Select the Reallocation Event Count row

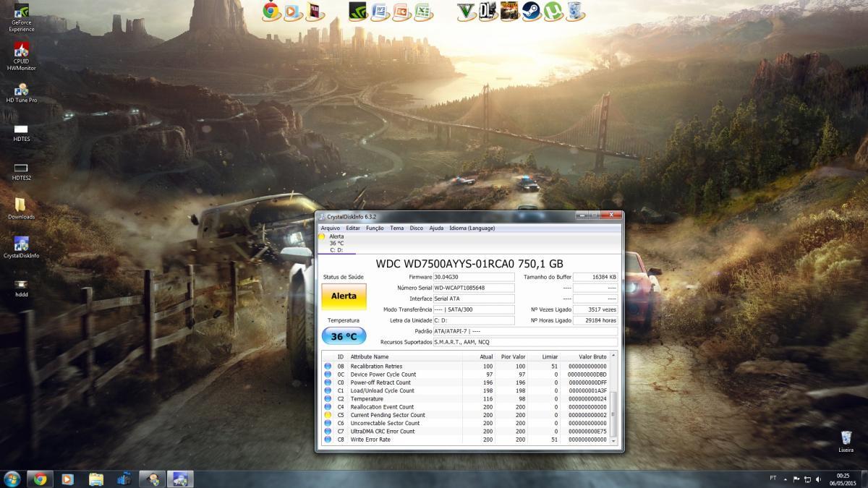pos(467,407)
